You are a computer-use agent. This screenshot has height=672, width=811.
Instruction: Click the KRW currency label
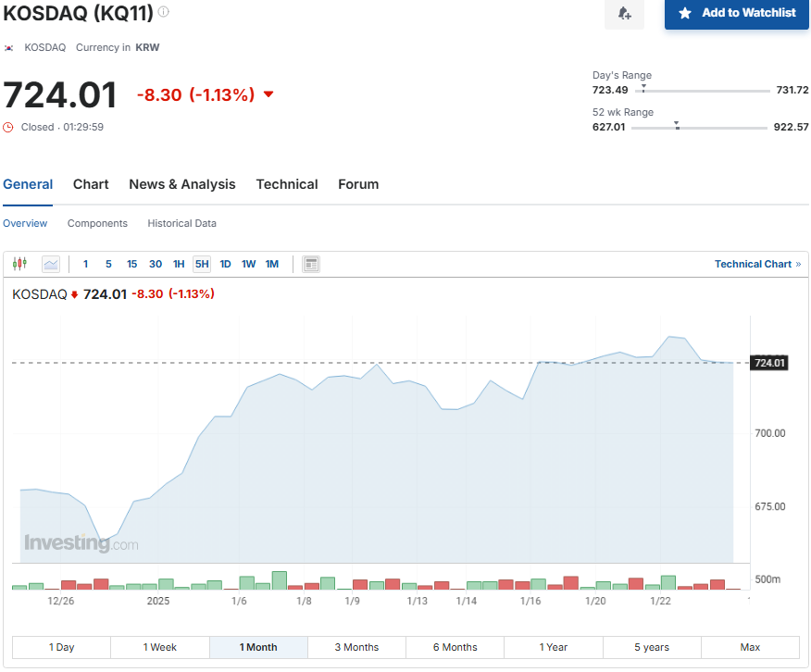[147, 47]
